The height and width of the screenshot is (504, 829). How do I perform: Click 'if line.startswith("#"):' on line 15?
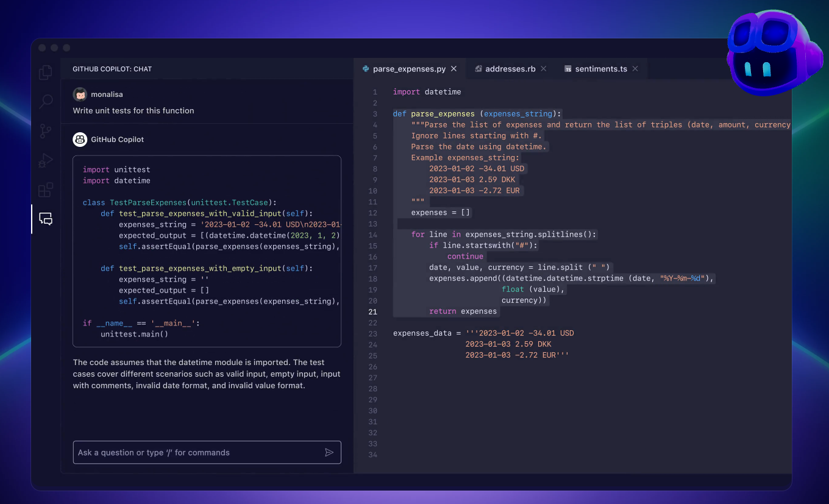pos(483,246)
